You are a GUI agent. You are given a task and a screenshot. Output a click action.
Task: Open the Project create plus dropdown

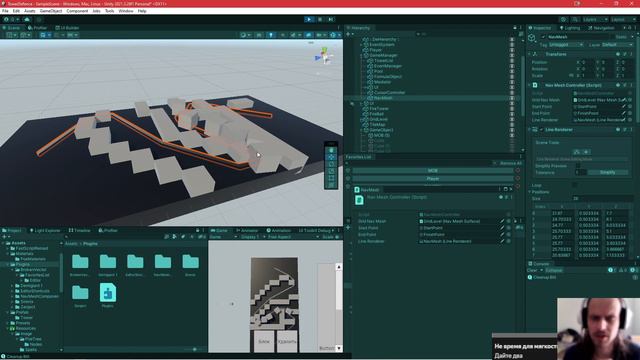(x=6, y=237)
